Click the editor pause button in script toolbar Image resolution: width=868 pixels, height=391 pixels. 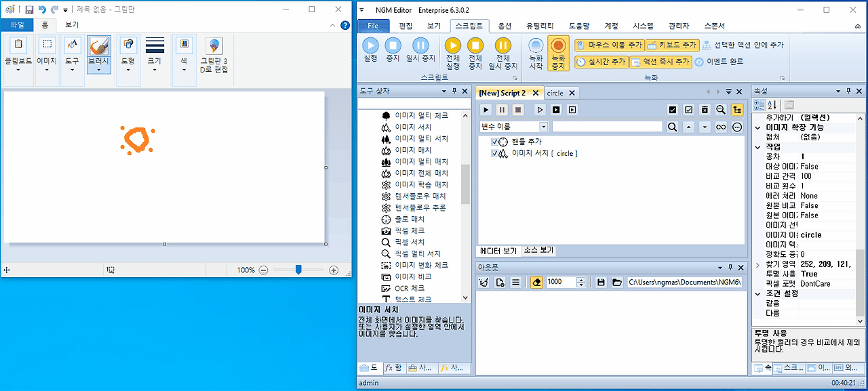coord(502,110)
